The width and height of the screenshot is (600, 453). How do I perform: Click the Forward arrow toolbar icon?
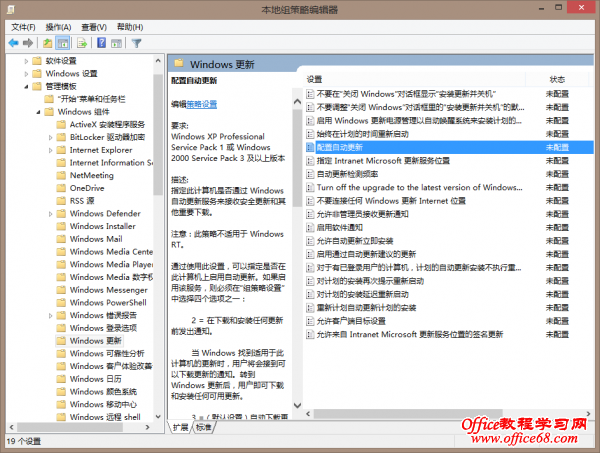coord(28,43)
